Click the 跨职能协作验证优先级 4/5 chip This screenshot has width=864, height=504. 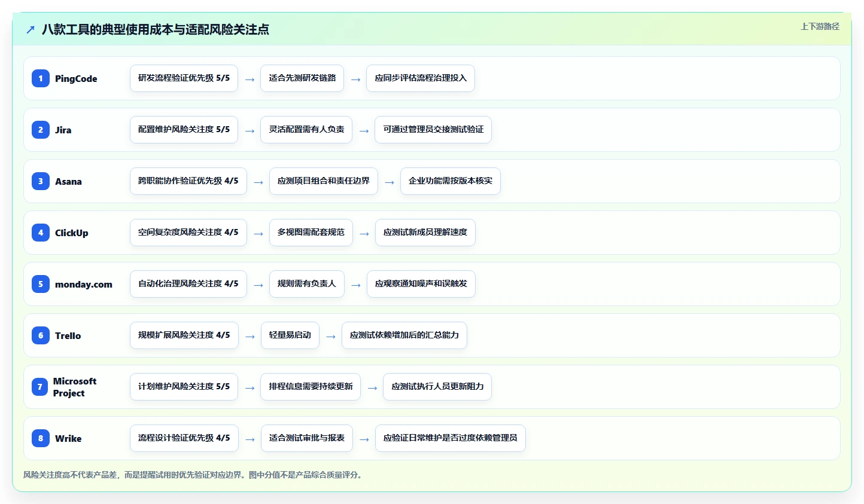tap(188, 181)
